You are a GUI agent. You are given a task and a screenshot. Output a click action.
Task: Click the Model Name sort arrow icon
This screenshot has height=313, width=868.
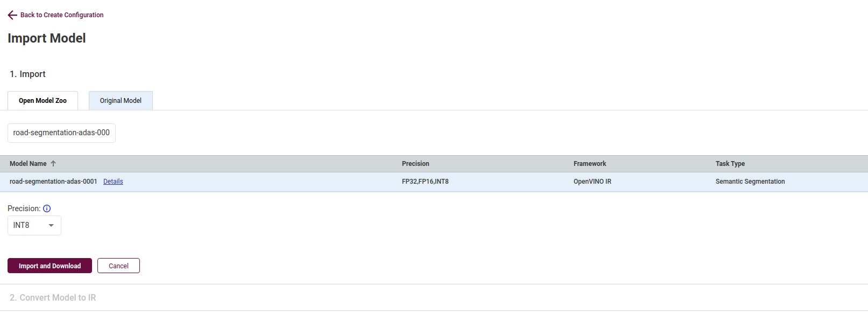[x=53, y=164]
